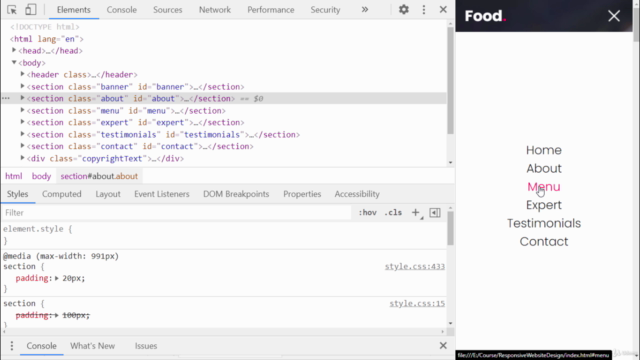Select the Styles pane tab
Viewport: 640px width, 360px height.
click(18, 194)
